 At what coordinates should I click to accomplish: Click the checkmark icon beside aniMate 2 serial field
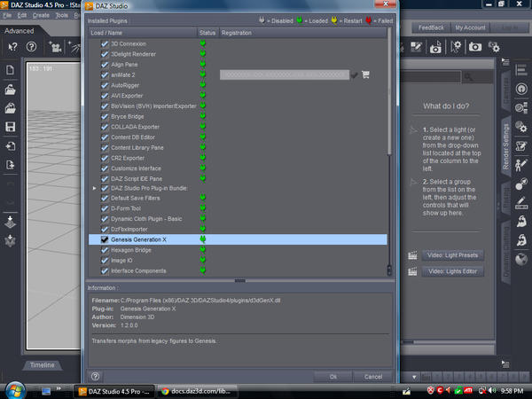click(x=354, y=75)
